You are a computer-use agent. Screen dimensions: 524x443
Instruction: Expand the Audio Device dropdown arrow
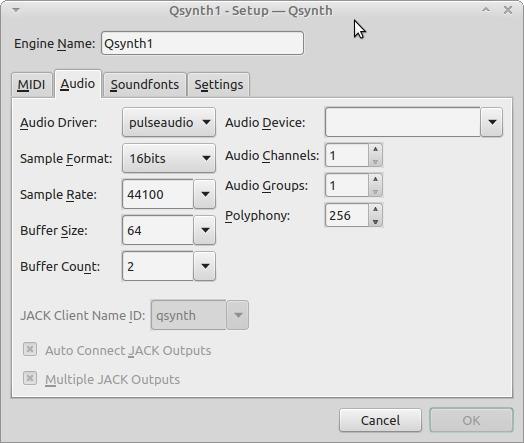coord(492,122)
